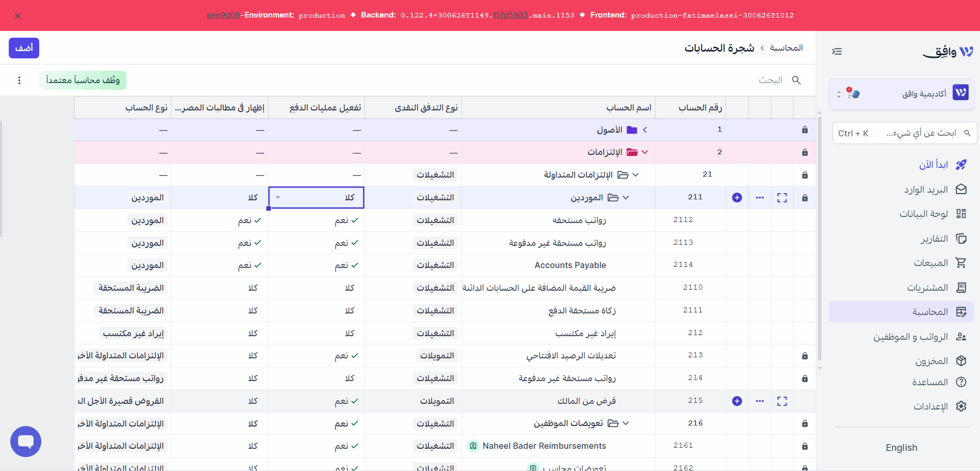The image size is (980, 471).
Task: Open the chat support bubble
Action: pos(26,442)
